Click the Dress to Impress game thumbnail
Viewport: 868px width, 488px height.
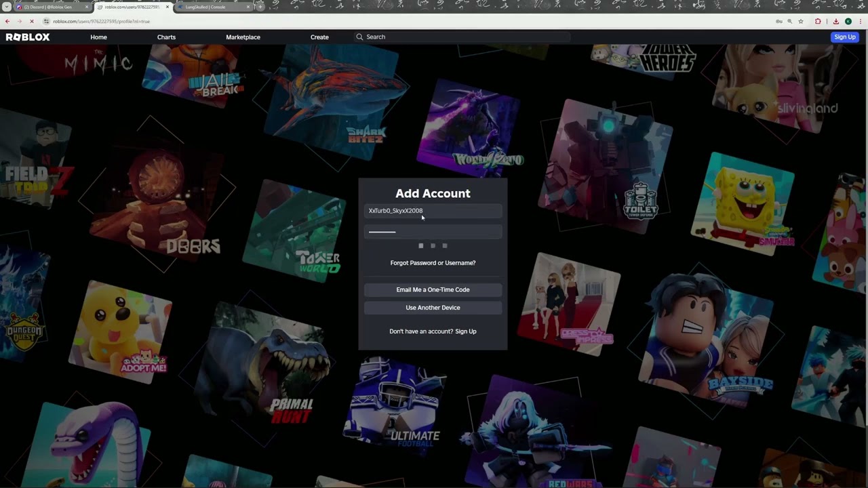[570, 304]
